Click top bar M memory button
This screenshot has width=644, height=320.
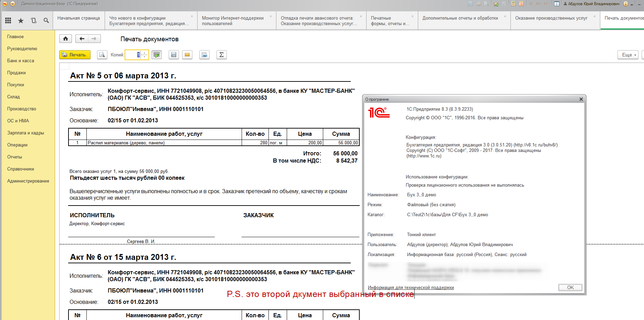(x=531, y=4)
